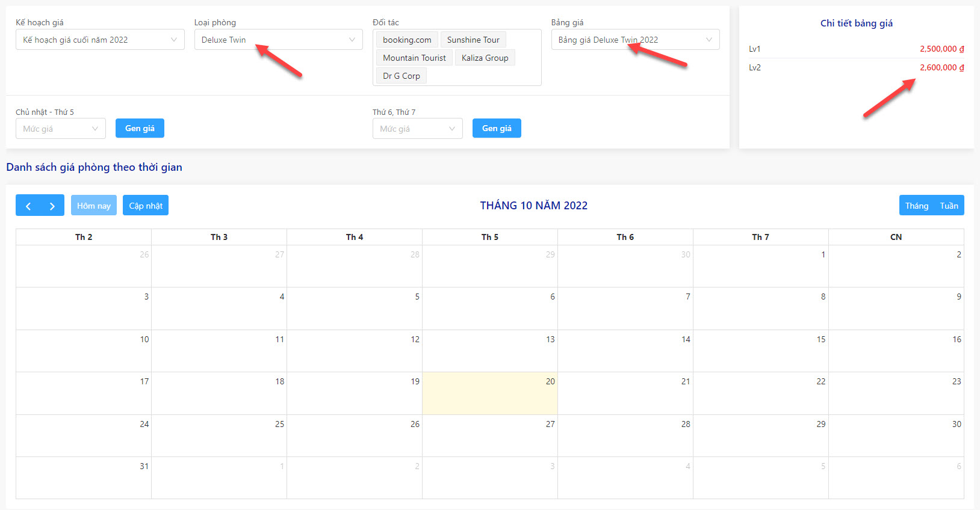Select the Kaliza Group partner tag
980x510 pixels.
(x=485, y=58)
